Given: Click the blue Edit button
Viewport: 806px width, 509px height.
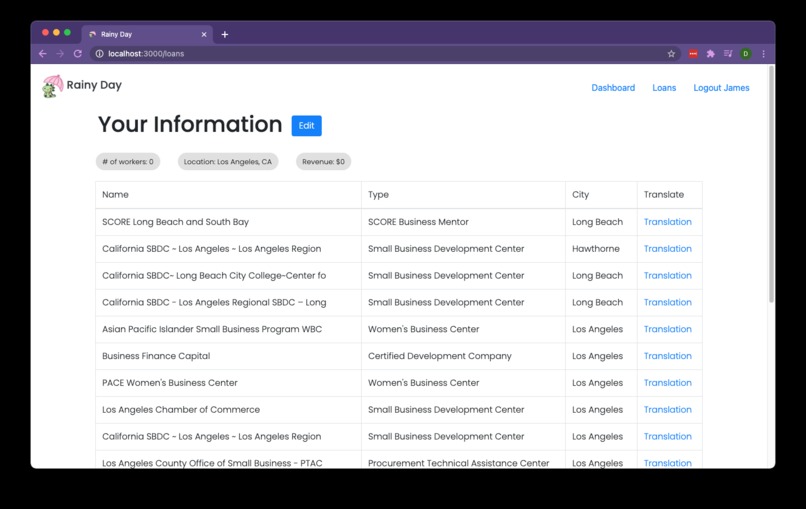Looking at the screenshot, I should click(306, 125).
